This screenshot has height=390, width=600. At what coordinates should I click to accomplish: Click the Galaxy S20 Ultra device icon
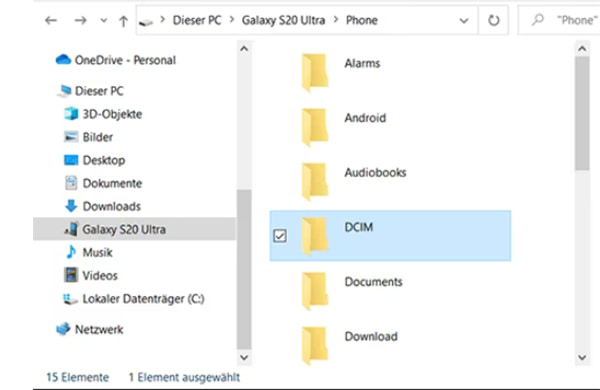pos(71,228)
